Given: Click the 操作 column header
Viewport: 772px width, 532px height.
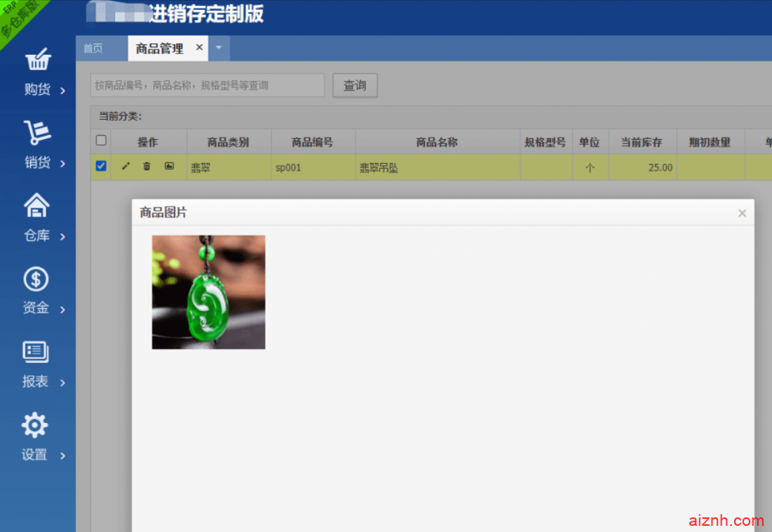Looking at the screenshot, I should pos(147,142).
